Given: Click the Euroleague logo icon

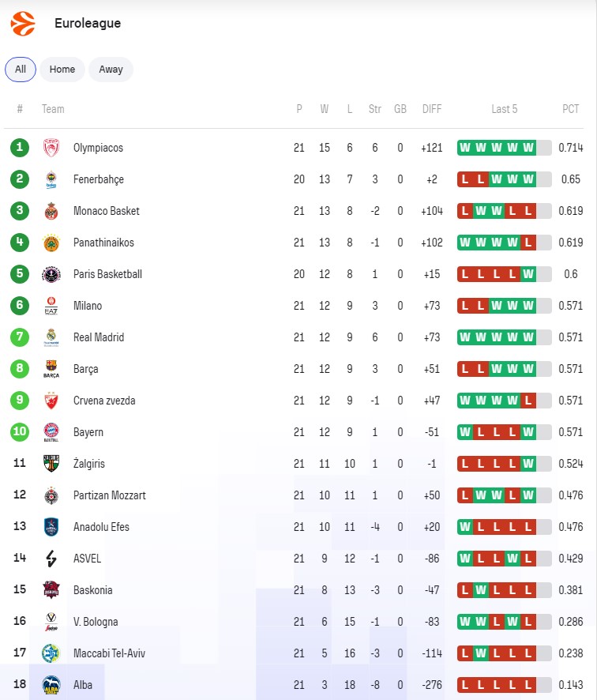Looking at the screenshot, I should pos(23,24).
